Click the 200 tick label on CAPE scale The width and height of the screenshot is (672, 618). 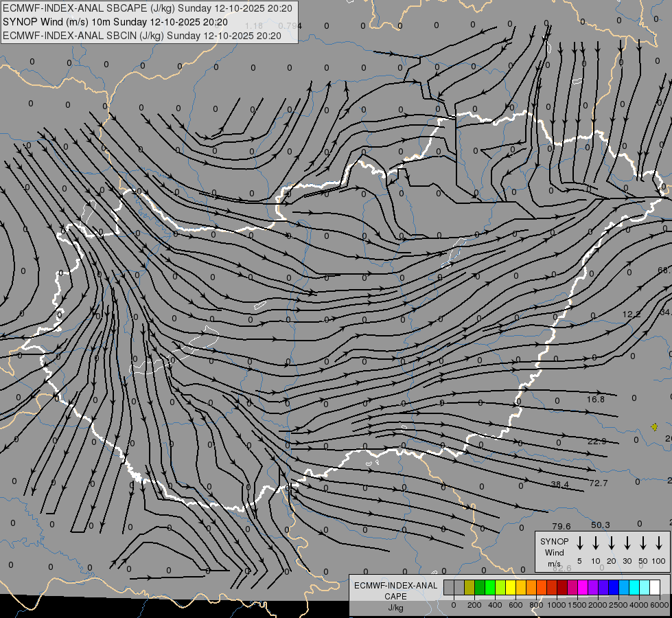click(x=474, y=605)
